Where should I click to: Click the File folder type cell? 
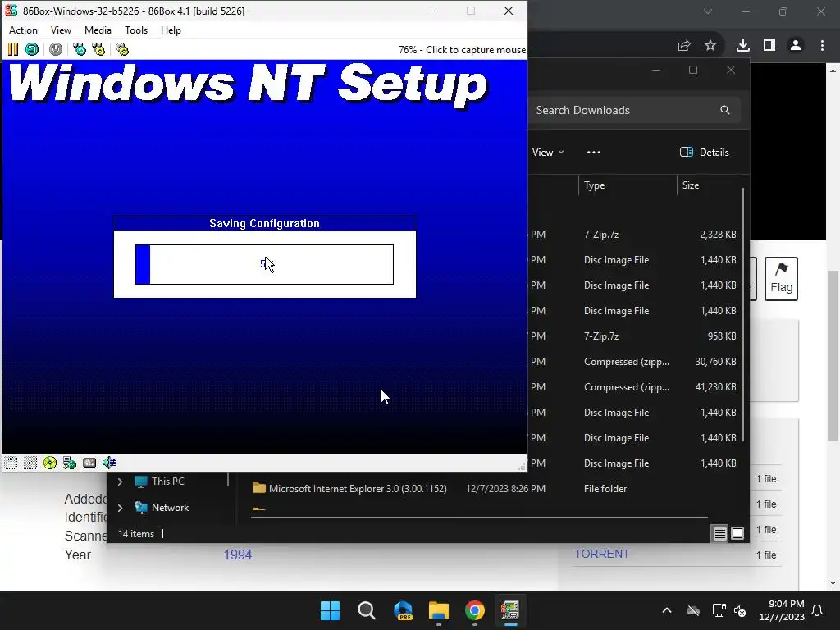(x=605, y=489)
